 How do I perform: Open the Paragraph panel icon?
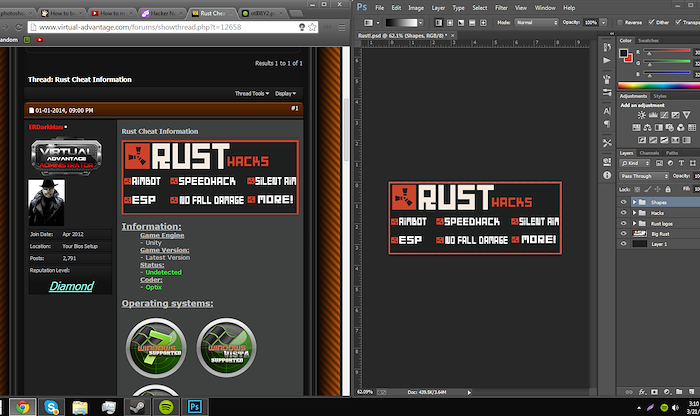point(607,124)
